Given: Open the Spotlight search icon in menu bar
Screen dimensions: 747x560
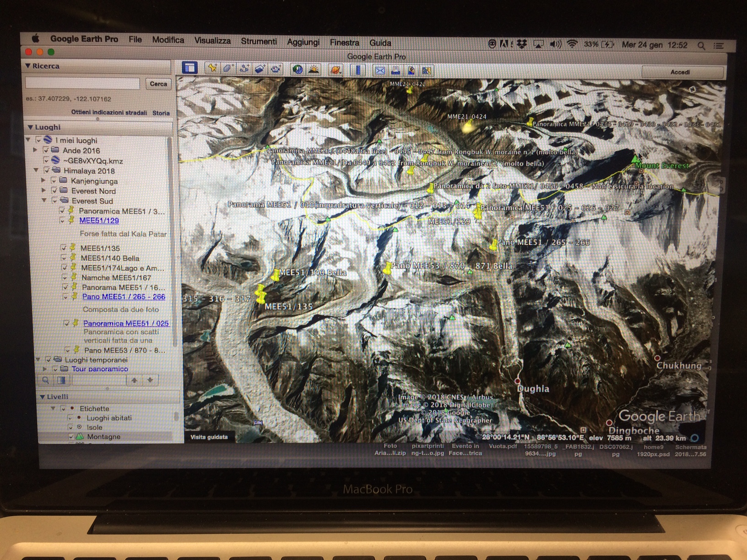Looking at the screenshot, I should pos(701,45).
